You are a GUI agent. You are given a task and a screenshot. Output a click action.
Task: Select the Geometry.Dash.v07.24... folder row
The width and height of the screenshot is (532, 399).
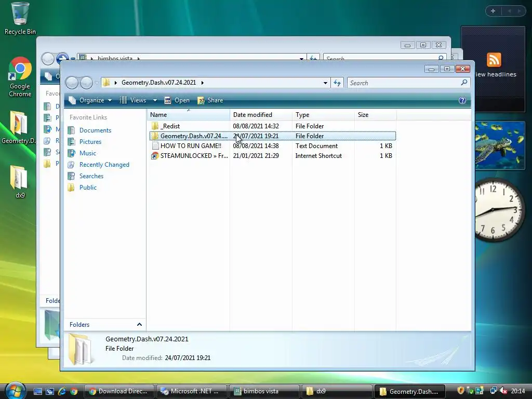(x=272, y=136)
